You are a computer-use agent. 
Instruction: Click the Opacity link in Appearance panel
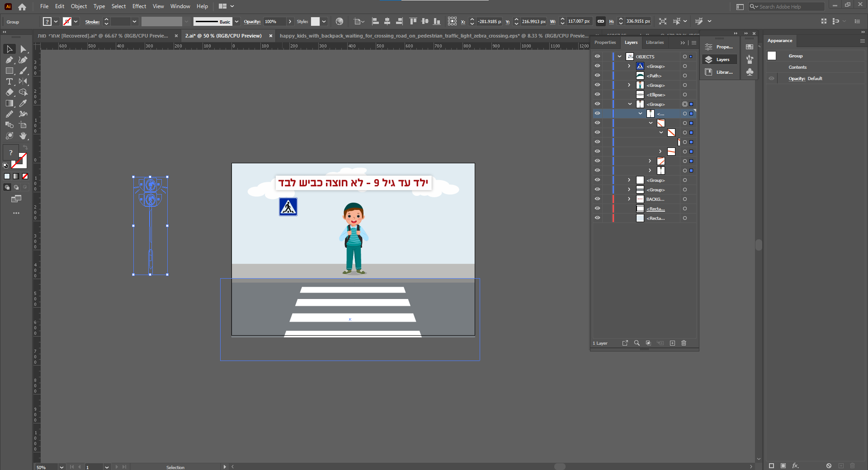click(797, 79)
